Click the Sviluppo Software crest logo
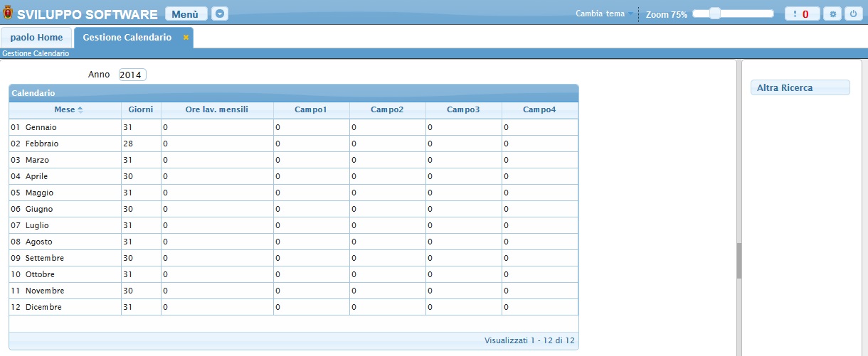Viewport: 868px width, 356px height. pyautogui.click(x=8, y=14)
